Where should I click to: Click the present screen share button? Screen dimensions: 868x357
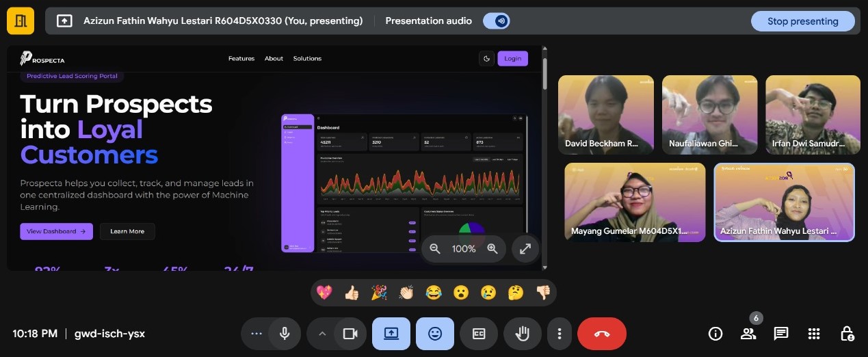391,334
